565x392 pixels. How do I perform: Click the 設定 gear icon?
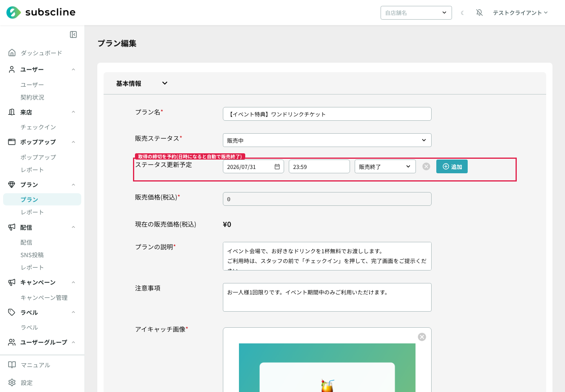12,383
